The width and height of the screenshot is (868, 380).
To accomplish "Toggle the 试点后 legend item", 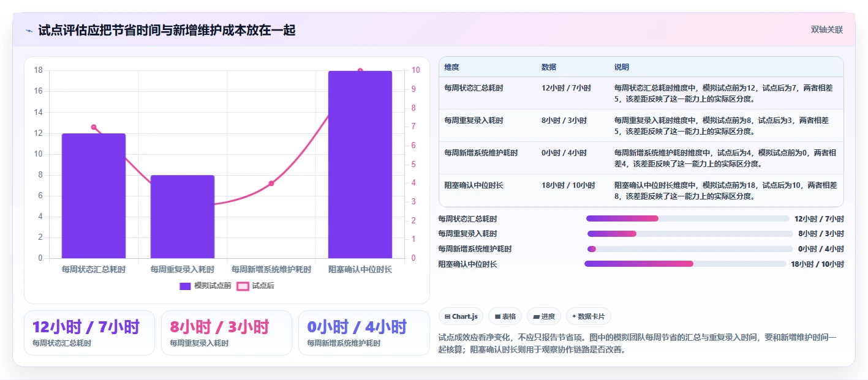I will coord(255,286).
